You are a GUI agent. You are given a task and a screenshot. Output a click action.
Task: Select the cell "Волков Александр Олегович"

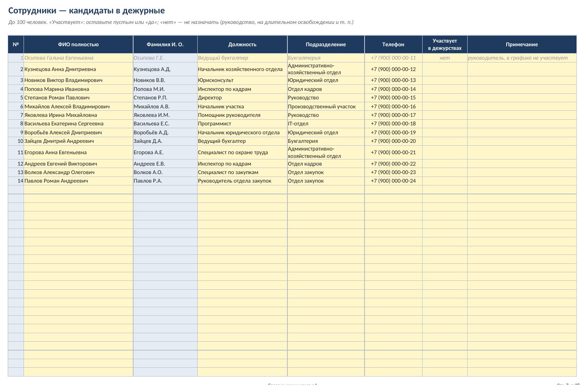[78, 172]
